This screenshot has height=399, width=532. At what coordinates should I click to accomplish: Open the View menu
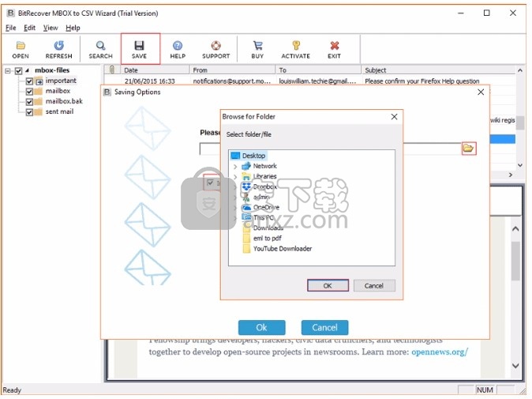(x=51, y=28)
